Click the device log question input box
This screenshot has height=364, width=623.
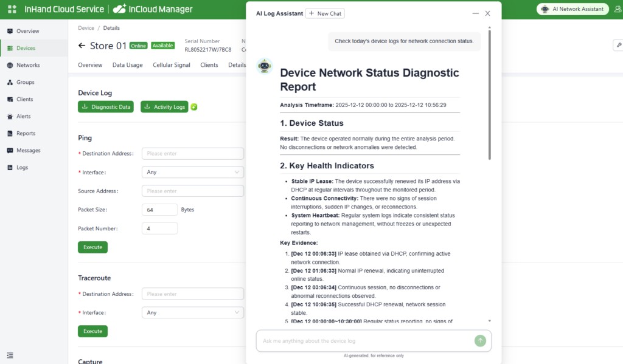point(365,341)
